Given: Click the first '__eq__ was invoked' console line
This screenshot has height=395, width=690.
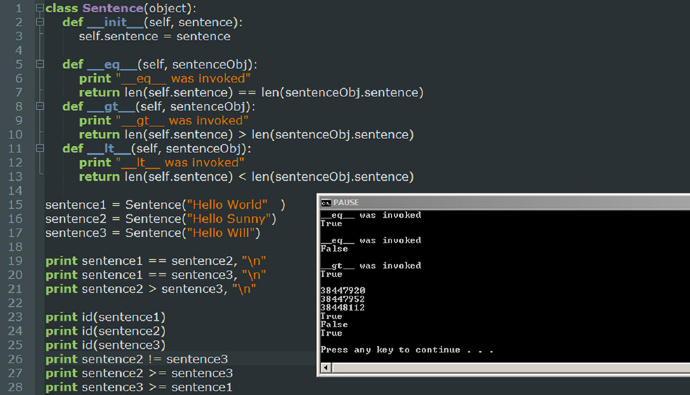Looking at the screenshot, I should pyautogui.click(x=371, y=215).
